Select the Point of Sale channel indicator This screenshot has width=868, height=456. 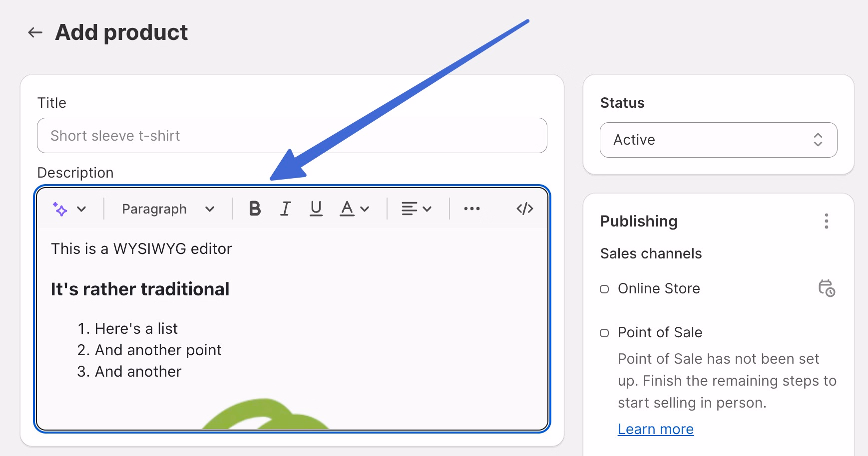point(604,333)
